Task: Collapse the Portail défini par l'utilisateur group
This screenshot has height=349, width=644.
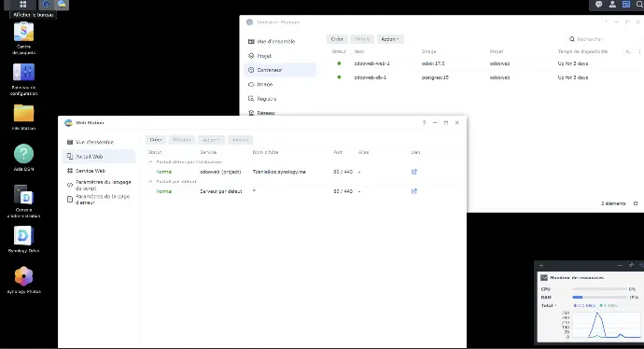Action: [150, 162]
